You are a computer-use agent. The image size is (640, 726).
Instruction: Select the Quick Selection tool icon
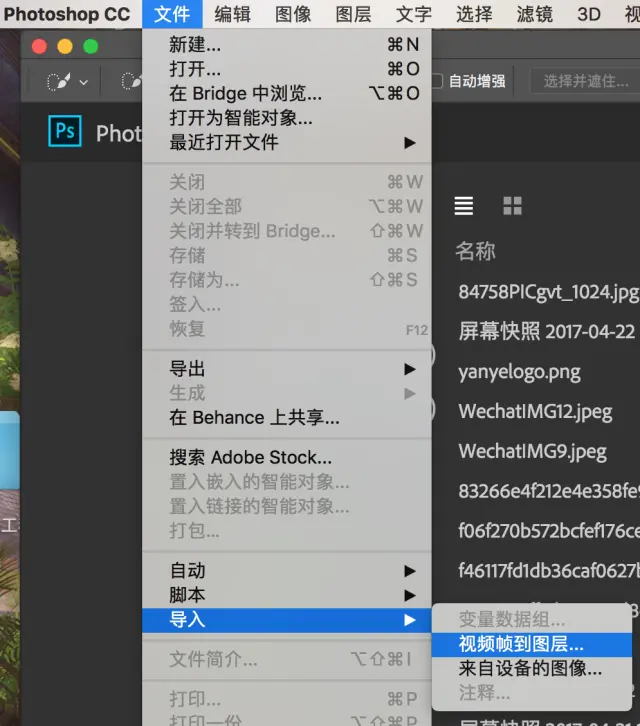tap(59, 82)
